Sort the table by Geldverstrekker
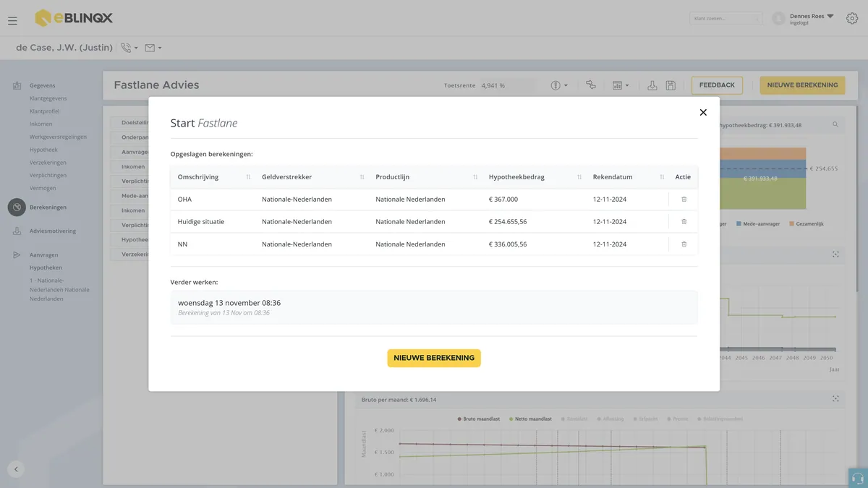868x488 pixels. click(x=362, y=177)
